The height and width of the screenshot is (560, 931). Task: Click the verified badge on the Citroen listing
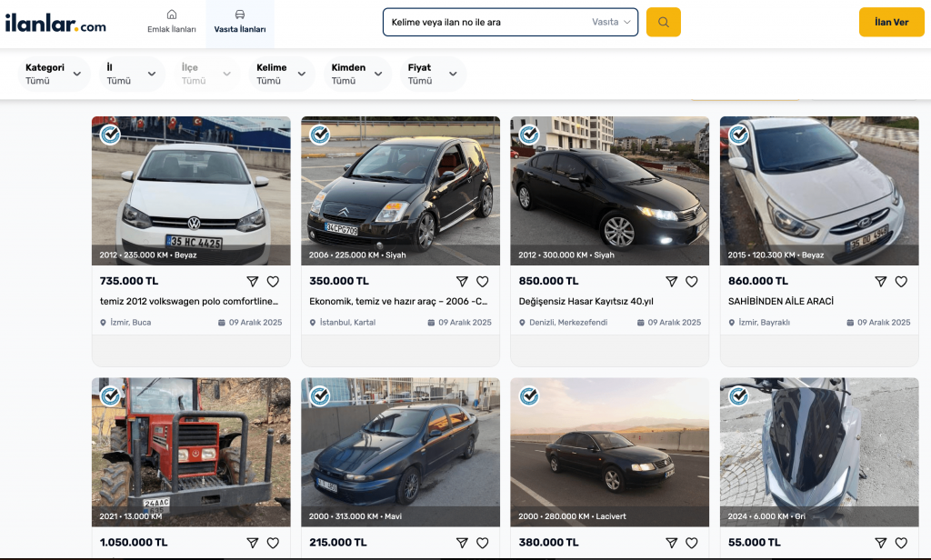coord(320,135)
